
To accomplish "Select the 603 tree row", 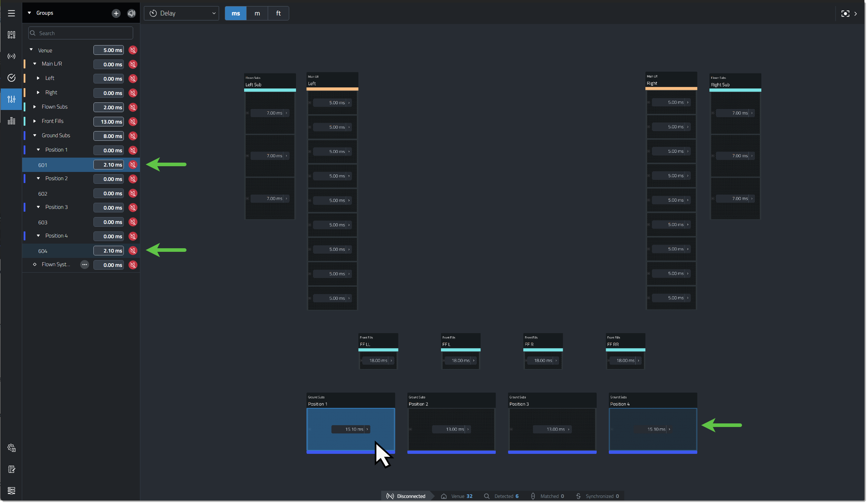I will point(81,222).
